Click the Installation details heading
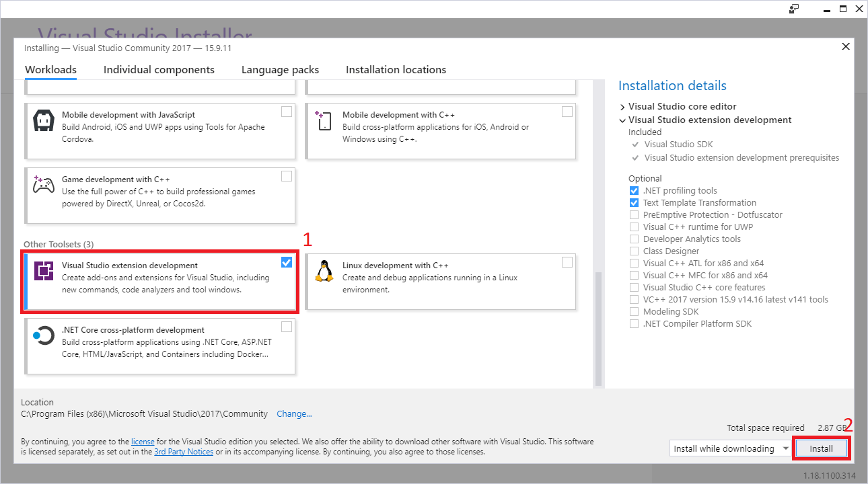 tap(672, 86)
